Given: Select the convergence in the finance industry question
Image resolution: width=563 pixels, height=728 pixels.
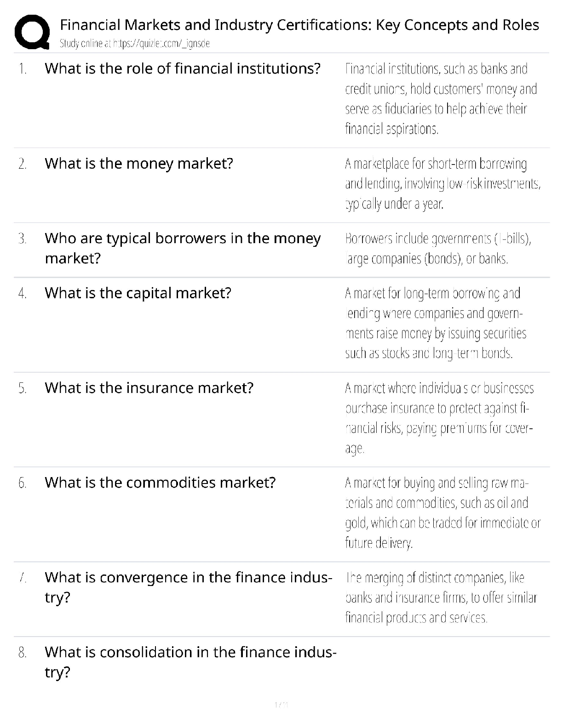Looking at the screenshot, I should [x=188, y=587].
